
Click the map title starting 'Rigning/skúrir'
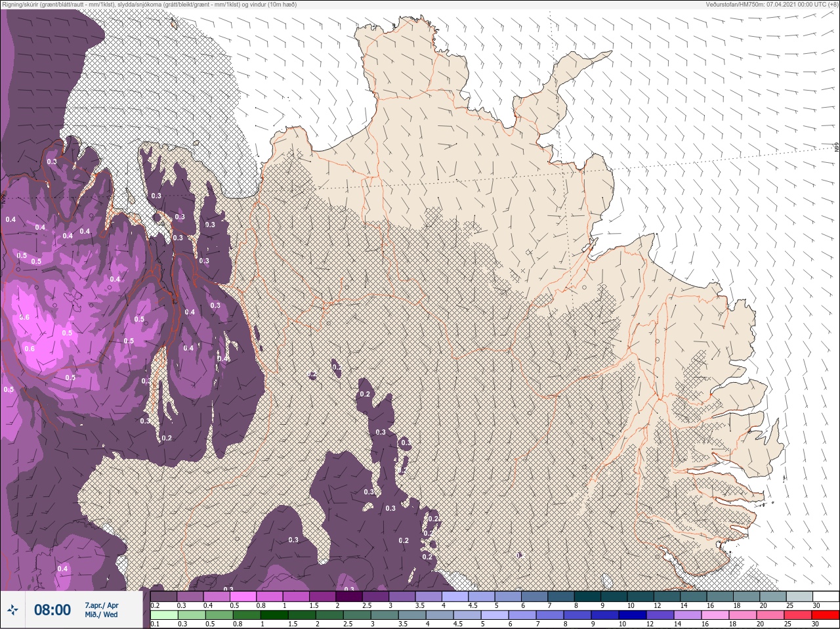tap(149, 5)
